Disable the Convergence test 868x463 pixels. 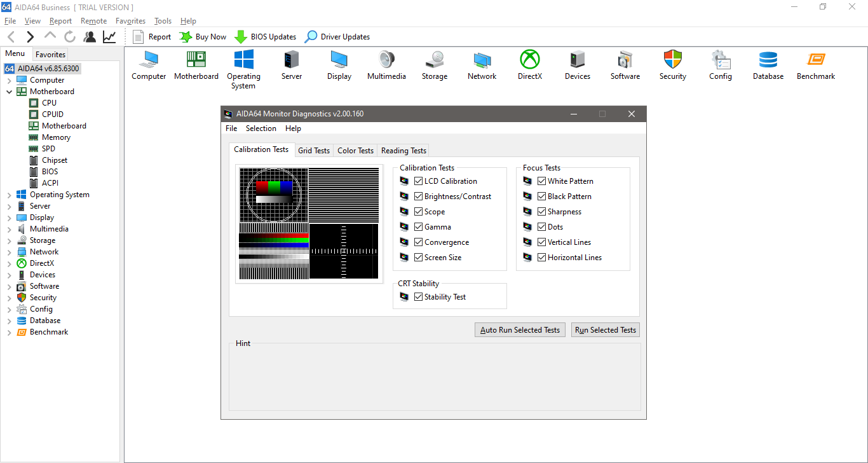(x=418, y=242)
